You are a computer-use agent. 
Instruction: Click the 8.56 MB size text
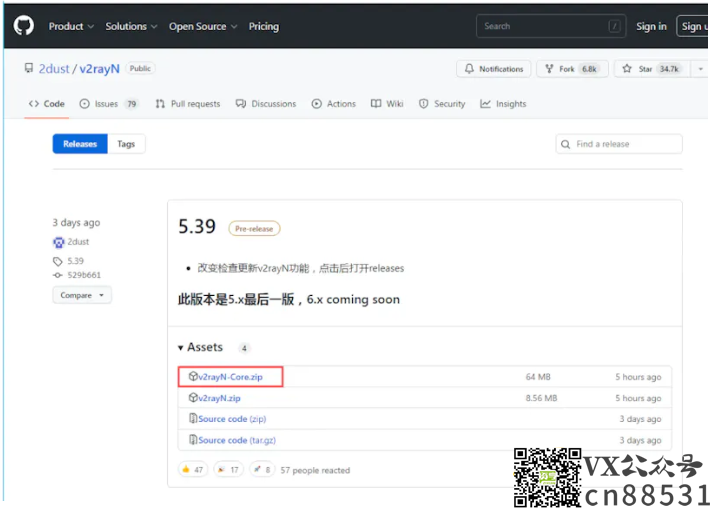541,398
